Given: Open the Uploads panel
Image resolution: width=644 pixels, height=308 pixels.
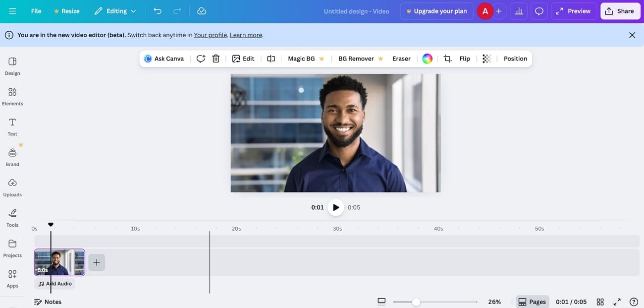Looking at the screenshot, I should 12,187.
